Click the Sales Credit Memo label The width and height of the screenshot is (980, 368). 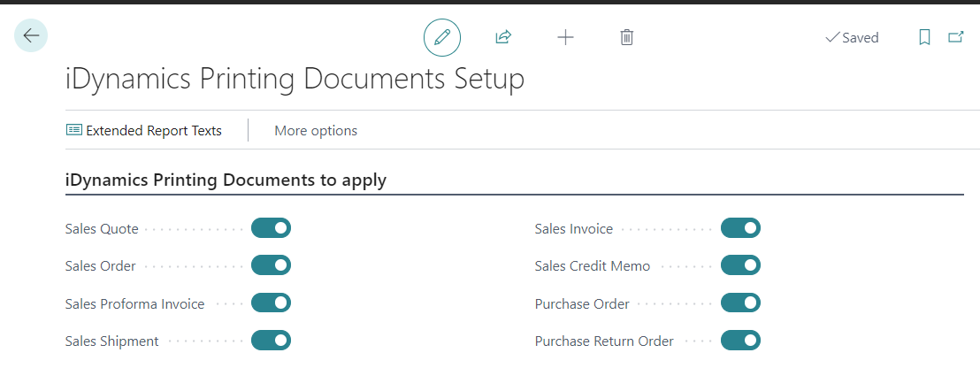pyautogui.click(x=593, y=266)
